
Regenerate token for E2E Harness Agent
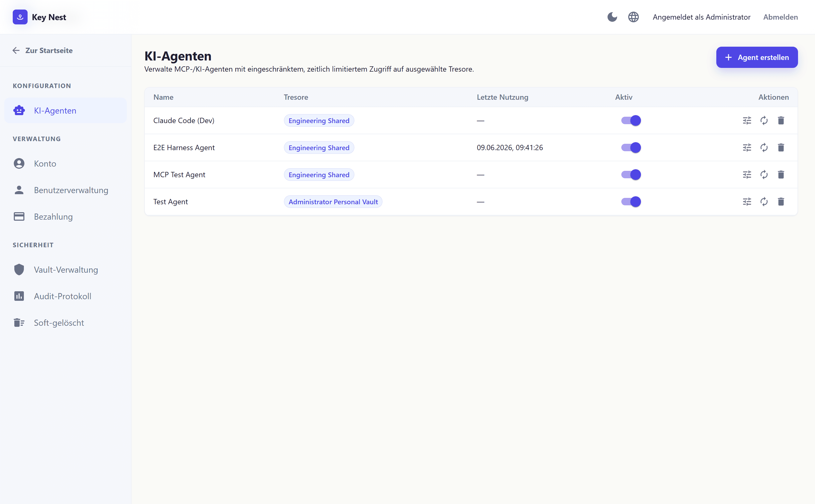(764, 147)
